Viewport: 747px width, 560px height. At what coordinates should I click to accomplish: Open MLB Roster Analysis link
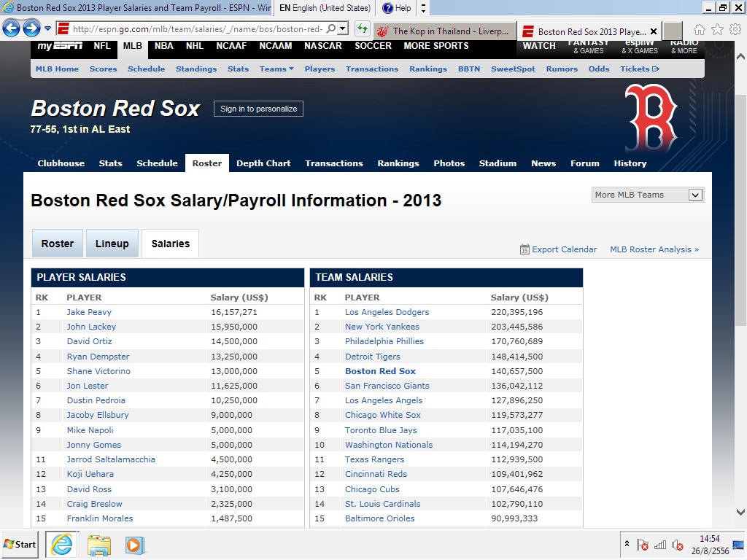[x=654, y=249]
